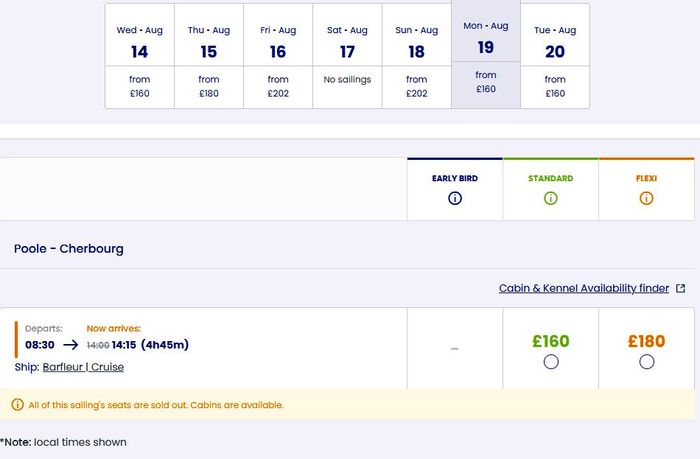Click the £160 Standard price
700x459 pixels.
551,341
